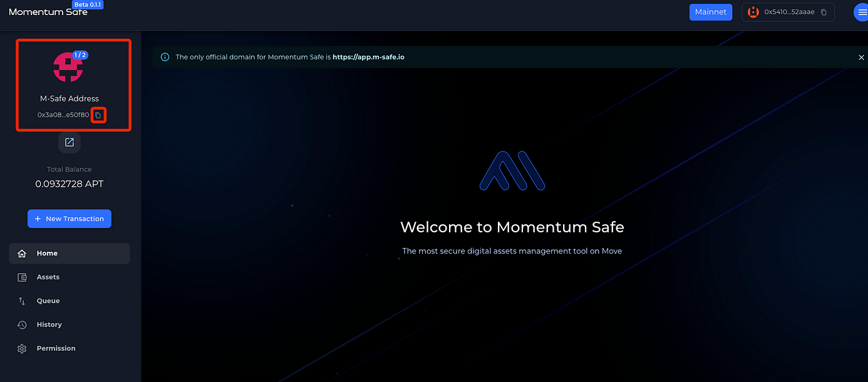
Task: Click the Home house icon
Action: click(x=22, y=254)
